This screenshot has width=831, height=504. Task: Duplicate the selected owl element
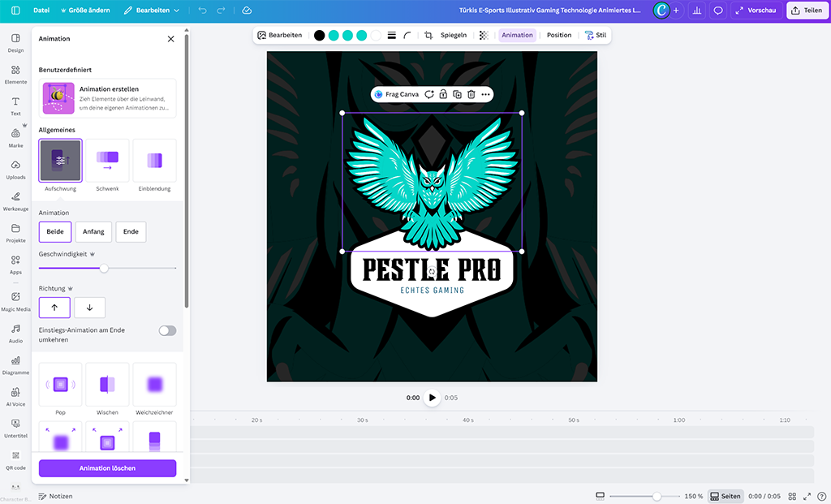coord(457,94)
